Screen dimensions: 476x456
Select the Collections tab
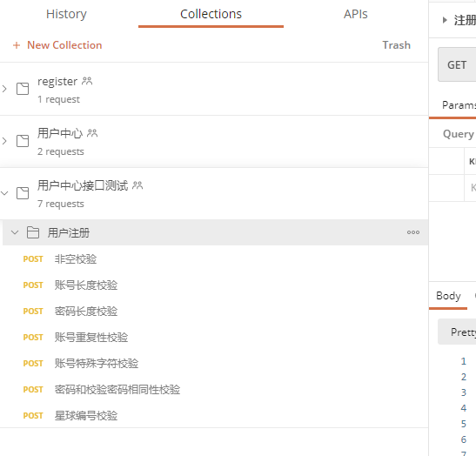click(x=211, y=14)
